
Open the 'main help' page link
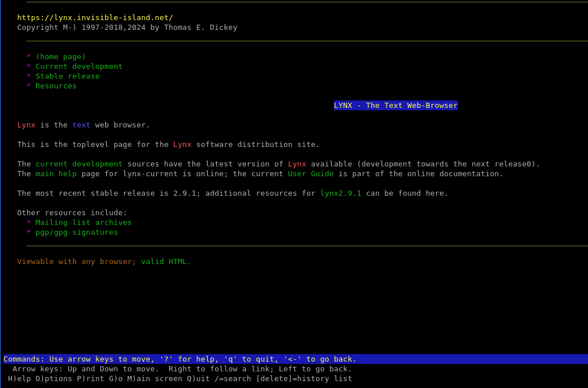[56, 174]
